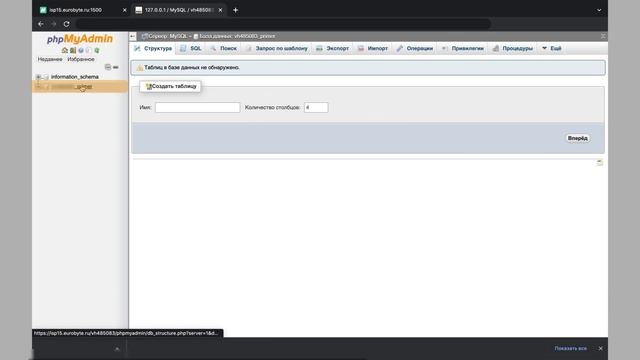
Task: Focus the Имя table name field
Action: pos(198,107)
